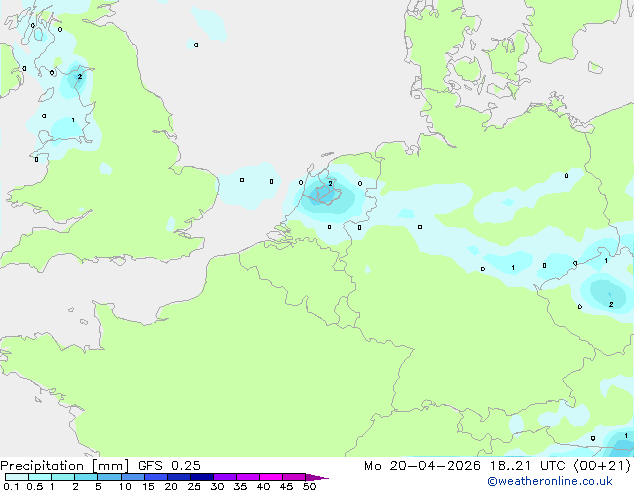Screen dimensions: 634x490
Task: Click the Precipitation [mm] title label
Action: click(x=64, y=466)
